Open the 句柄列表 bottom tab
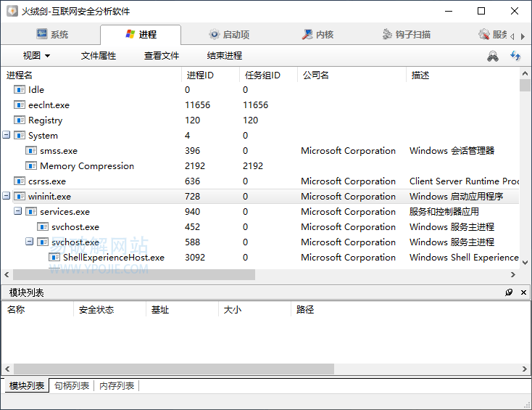 [x=72, y=386]
